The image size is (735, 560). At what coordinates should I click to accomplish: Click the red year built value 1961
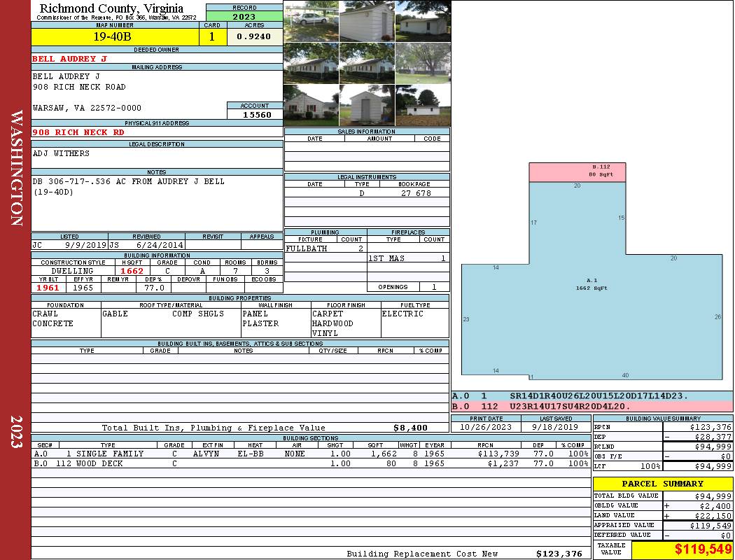[48, 288]
